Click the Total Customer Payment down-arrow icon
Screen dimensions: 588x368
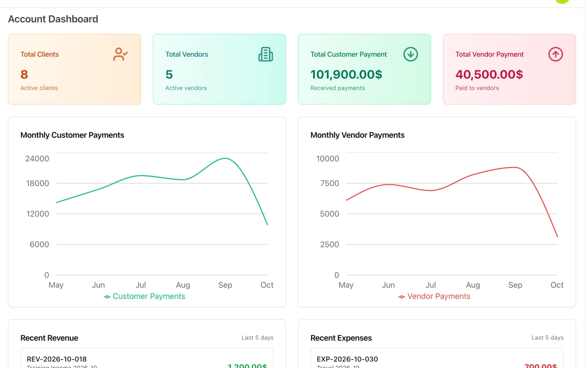point(410,54)
